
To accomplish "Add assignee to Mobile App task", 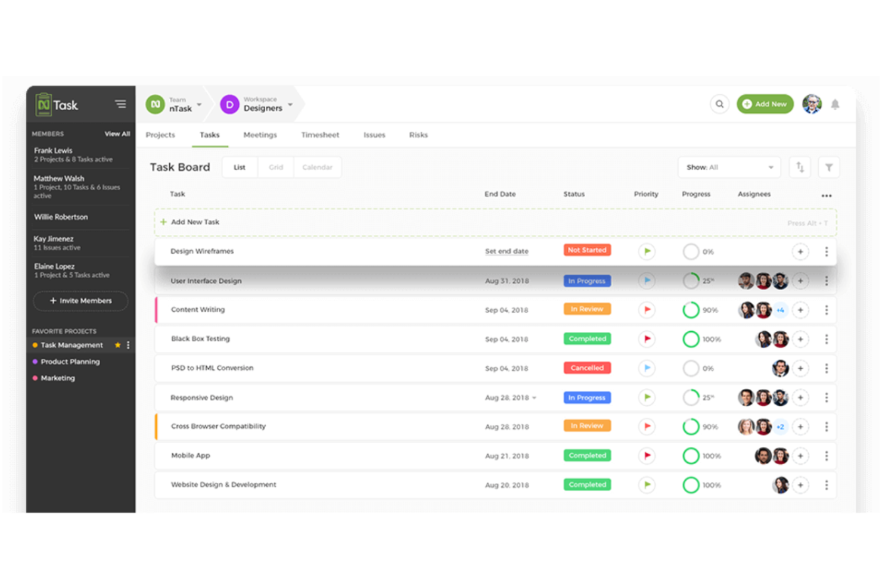I will (800, 456).
